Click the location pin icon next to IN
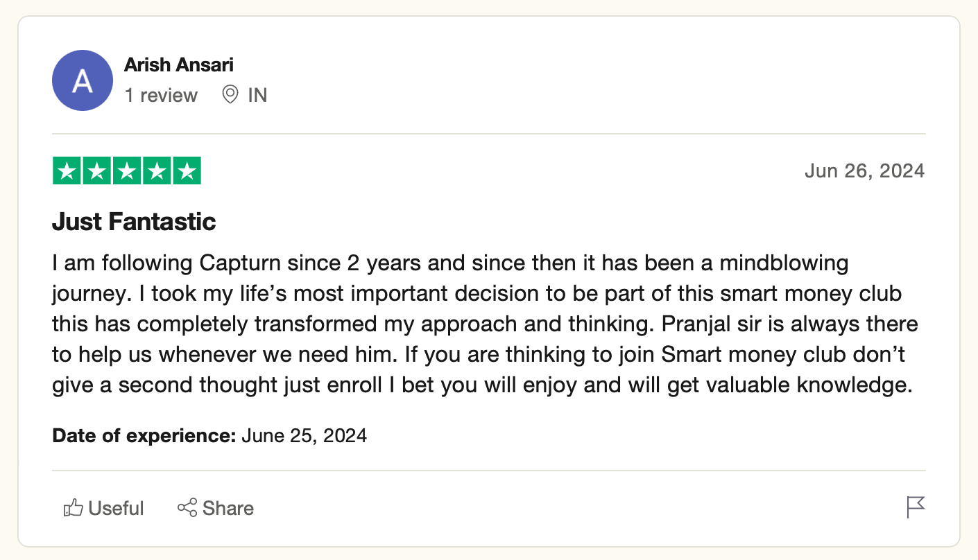The height and width of the screenshot is (560, 978). [230, 94]
